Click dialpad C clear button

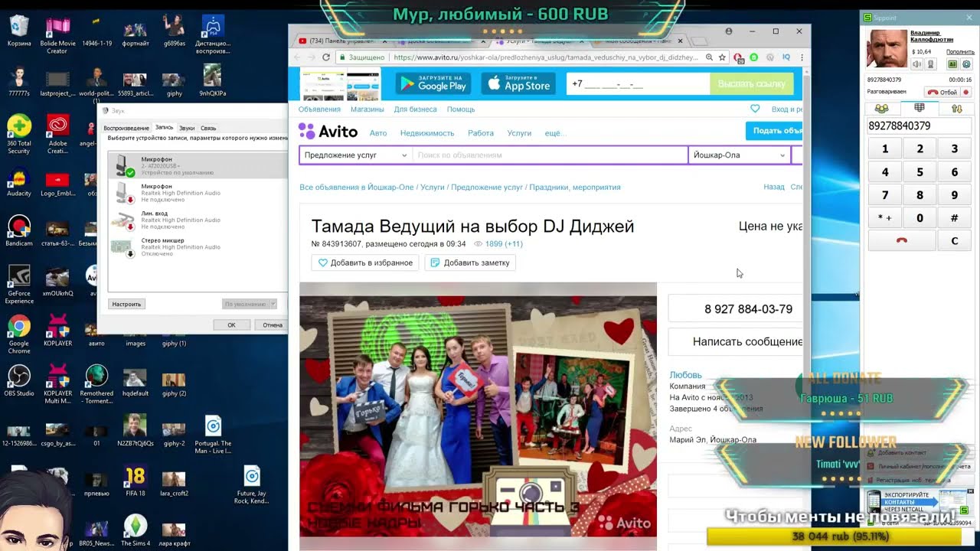[954, 240]
